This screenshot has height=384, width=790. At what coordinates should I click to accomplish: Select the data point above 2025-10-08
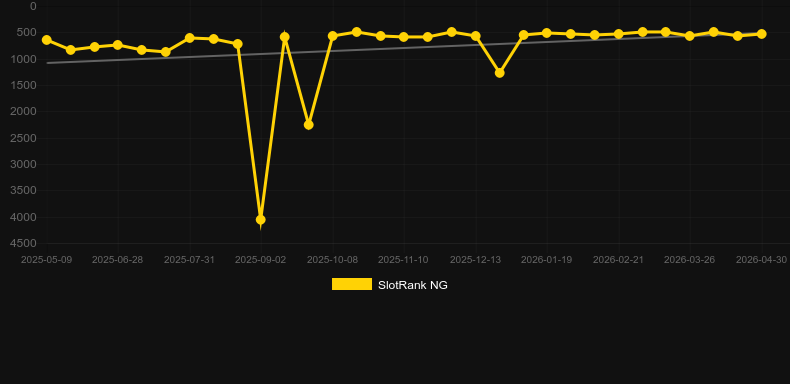click(x=333, y=36)
